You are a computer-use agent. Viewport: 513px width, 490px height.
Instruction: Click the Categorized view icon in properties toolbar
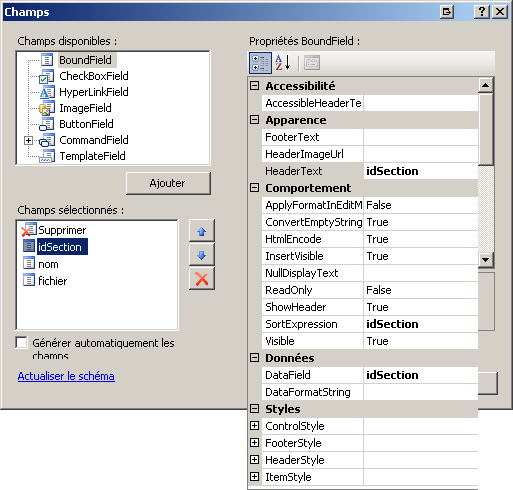point(260,63)
